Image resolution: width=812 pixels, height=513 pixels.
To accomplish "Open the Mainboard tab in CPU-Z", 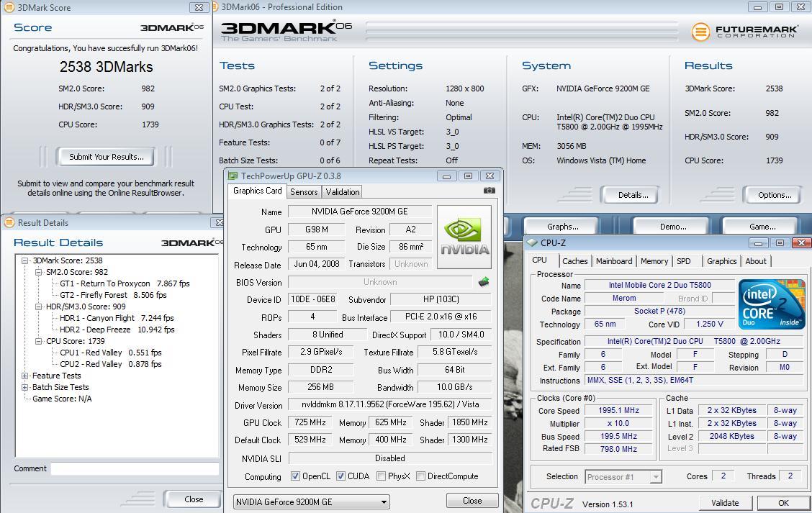I will [x=614, y=261].
